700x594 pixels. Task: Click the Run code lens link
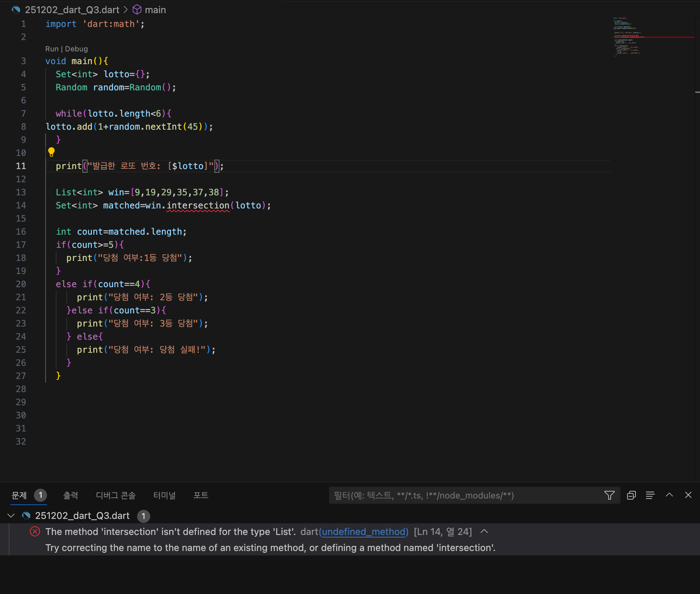(x=51, y=49)
